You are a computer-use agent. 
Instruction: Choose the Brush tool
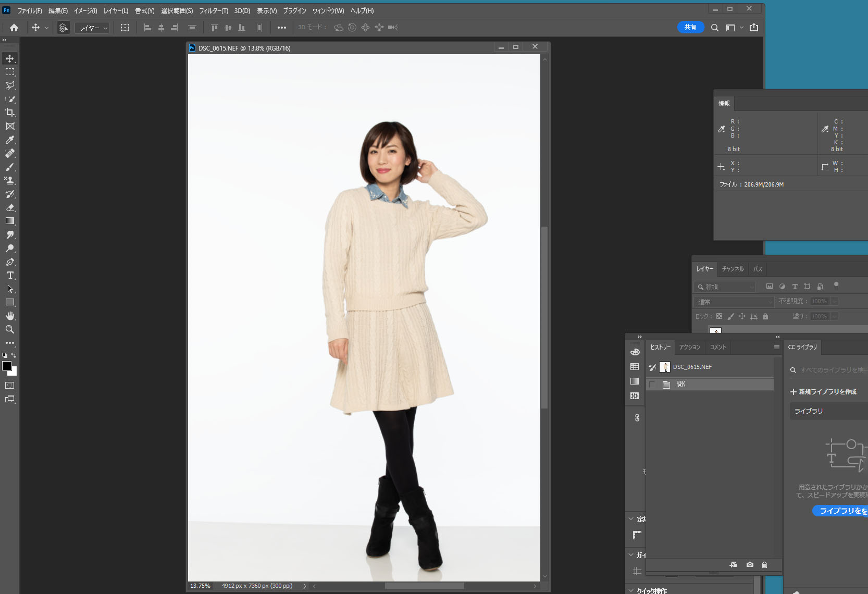click(x=10, y=167)
